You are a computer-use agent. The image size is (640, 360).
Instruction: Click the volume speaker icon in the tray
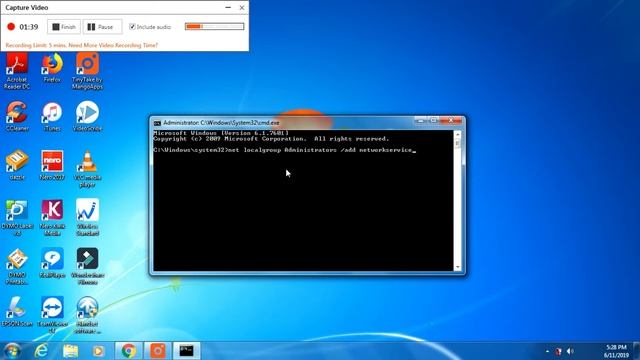(570, 351)
